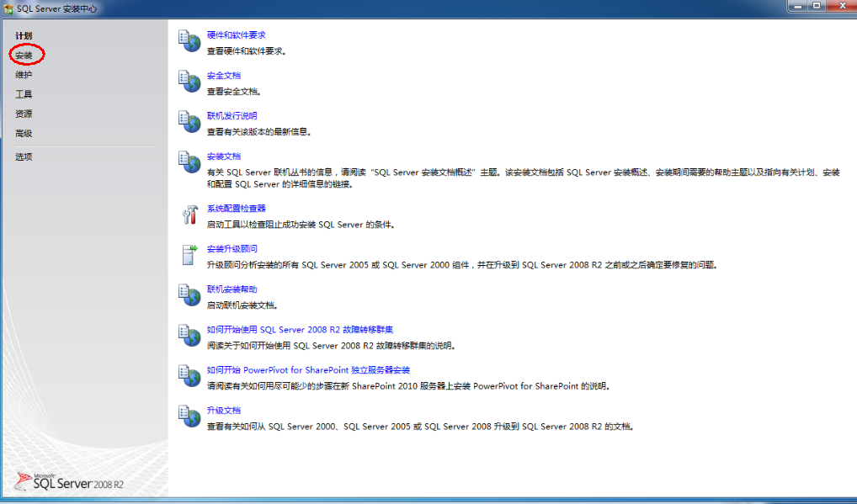
Task: Click the description starting 有关 SQL Server 联机丛书的信息
Action: (x=523, y=178)
